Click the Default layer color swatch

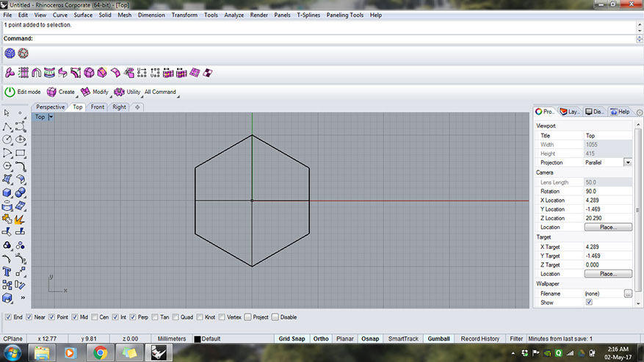198,339
